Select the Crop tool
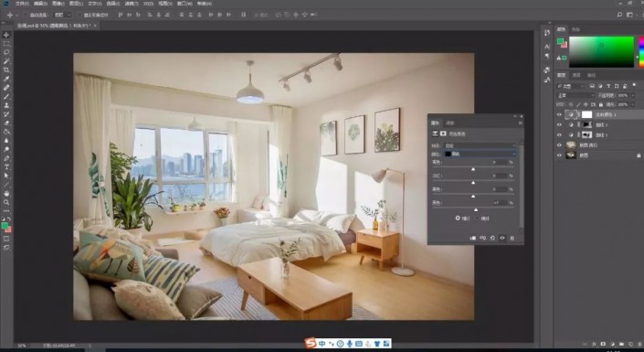Viewport: 644px width, 352px height. tap(6, 69)
